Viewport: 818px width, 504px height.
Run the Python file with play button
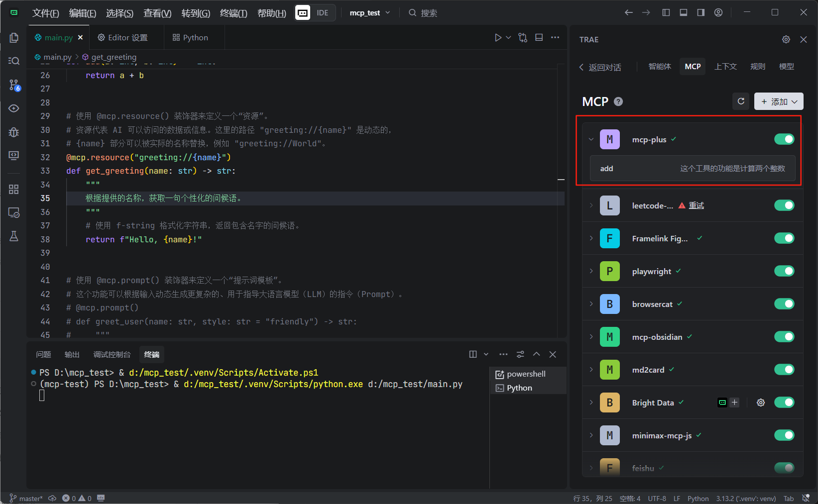tap(498, 38)
